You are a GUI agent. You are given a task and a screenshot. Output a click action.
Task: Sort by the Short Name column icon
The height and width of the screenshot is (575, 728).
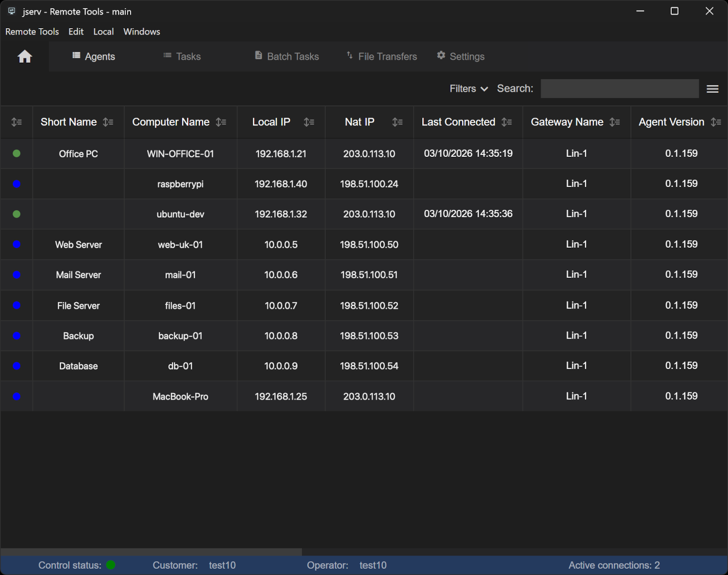tap(108, 122)
